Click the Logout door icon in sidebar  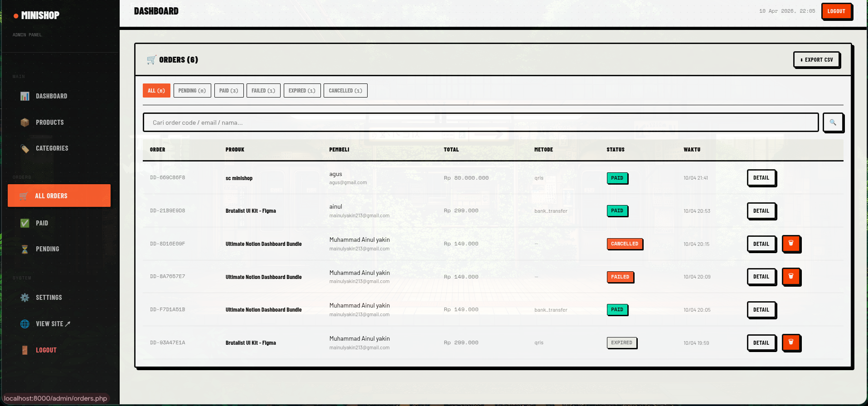tap(25, 350)
